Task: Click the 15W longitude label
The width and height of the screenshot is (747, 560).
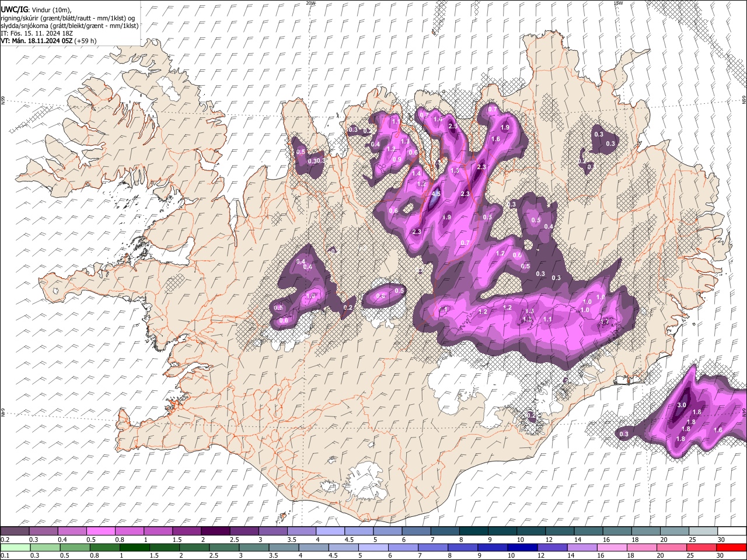Action: [x=617, y=3]
